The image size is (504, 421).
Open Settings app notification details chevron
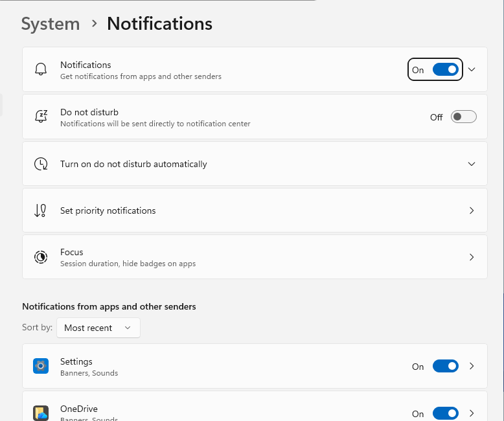coord(472,366)
